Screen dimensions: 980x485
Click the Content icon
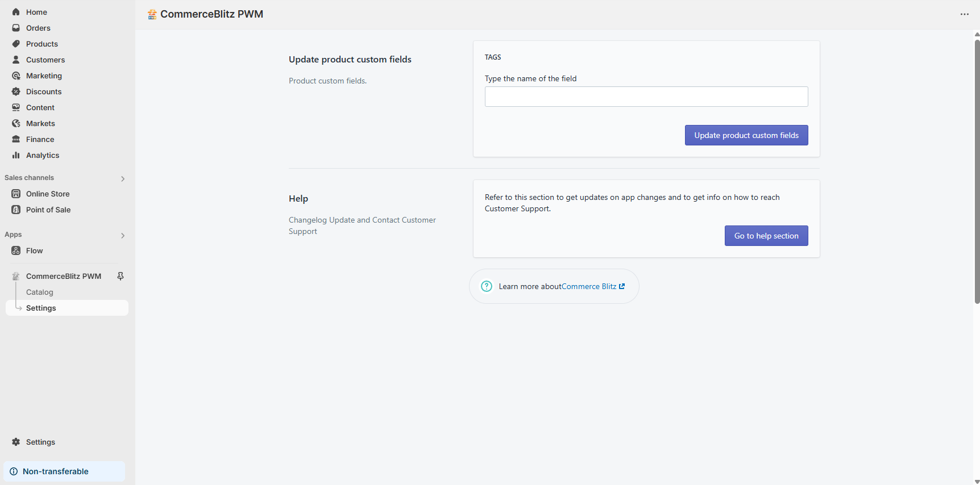click(x=16, y=107)
